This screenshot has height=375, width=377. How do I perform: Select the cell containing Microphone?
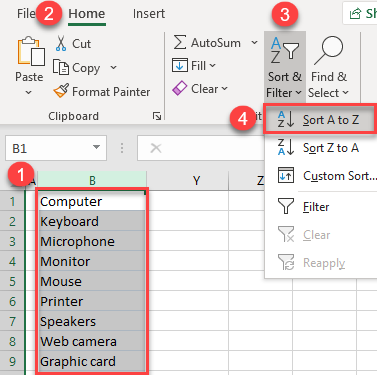pyautogui.click(x=92, y=241)
